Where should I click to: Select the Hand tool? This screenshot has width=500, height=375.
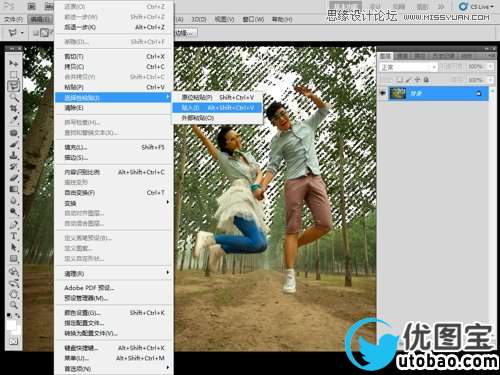[14, 294]
